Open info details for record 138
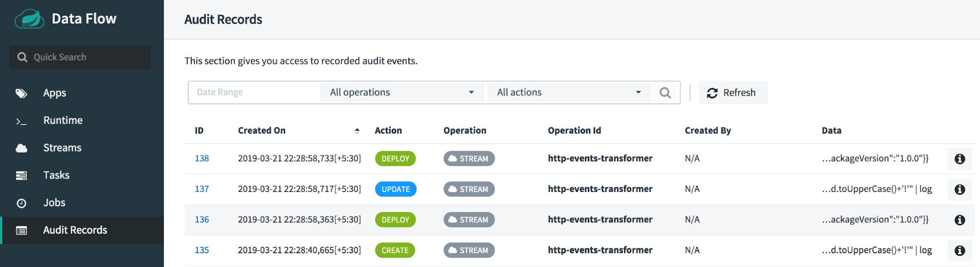 (959, 159)
